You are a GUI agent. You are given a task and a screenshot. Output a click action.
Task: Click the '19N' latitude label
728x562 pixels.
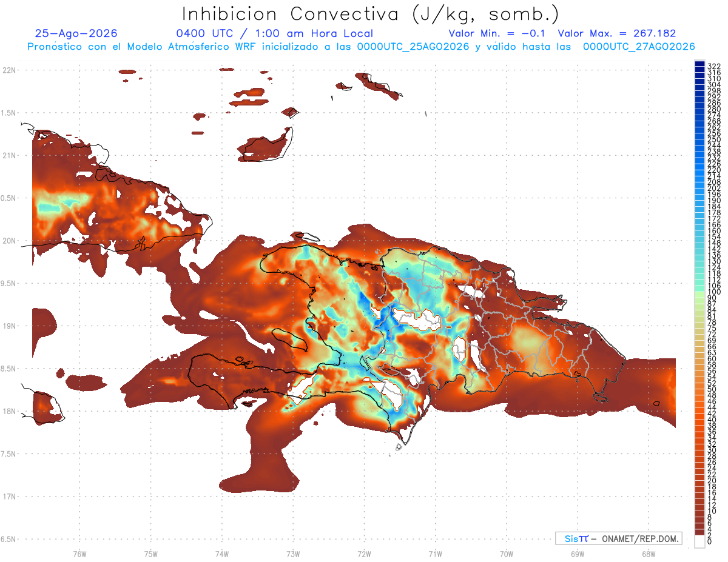pyautogui.click(x=9, y=326)
